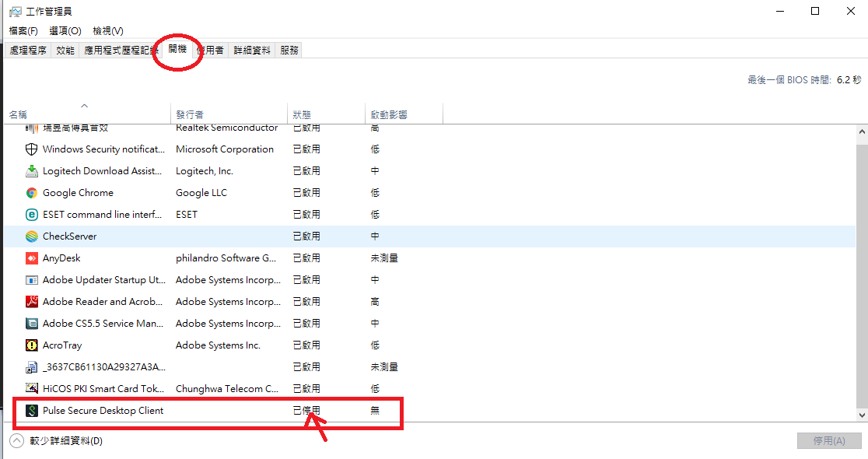
Task: Click publisher philandro Software G...
Action: click(226, 258)
